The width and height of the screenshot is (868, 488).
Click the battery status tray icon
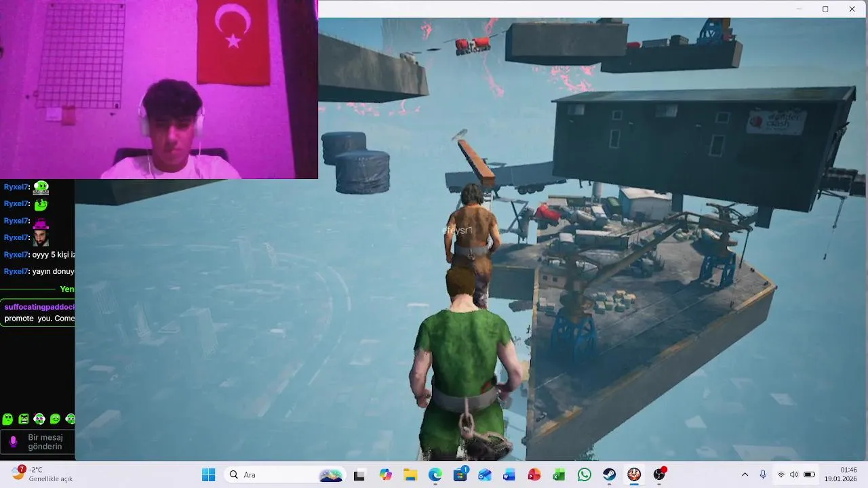click(809, 474)
